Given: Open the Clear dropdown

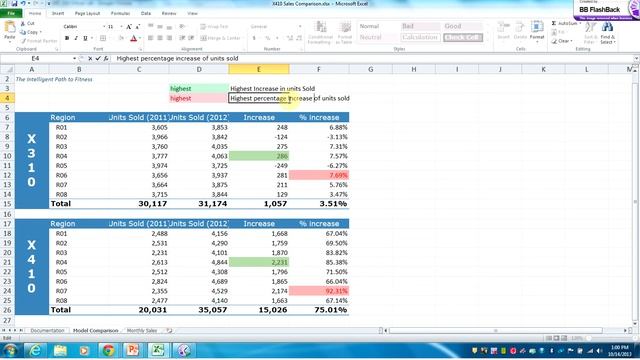Looking at the screenshot, I should click(x=562, y=41).
